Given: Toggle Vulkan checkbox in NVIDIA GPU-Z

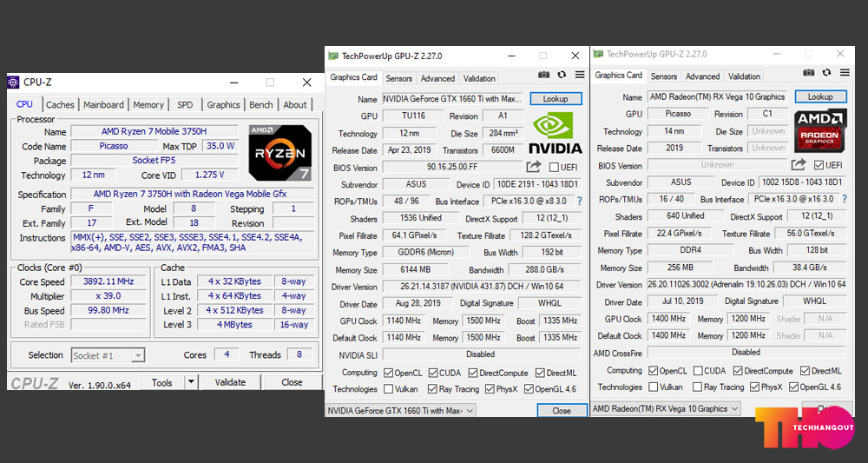Looking at the screenshot, I should click(x=389, y=389).
